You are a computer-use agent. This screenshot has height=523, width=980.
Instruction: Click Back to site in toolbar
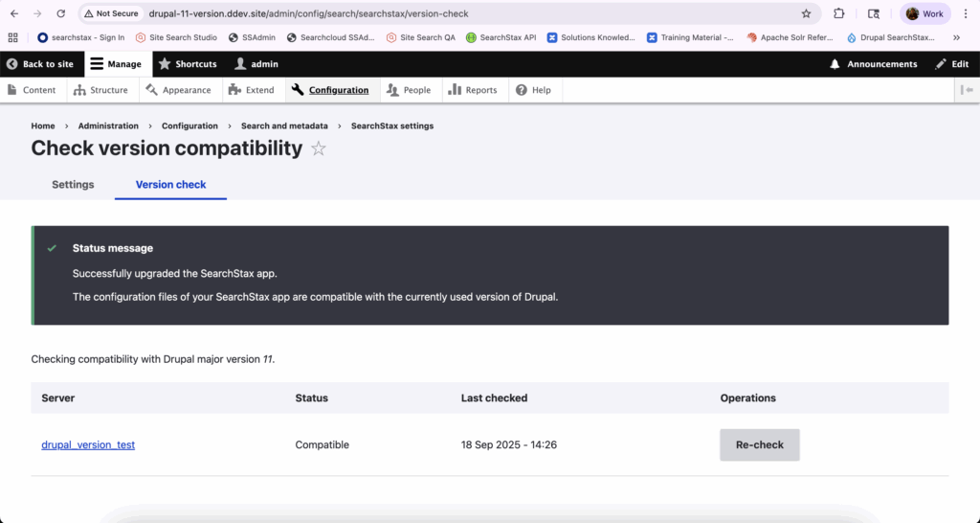pyautogui.click(x=40, y=64)
